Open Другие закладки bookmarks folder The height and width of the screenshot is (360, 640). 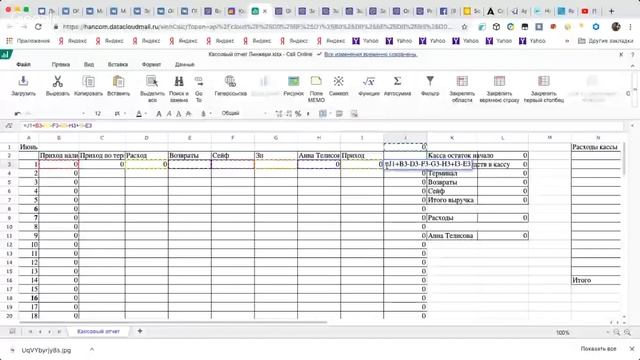[x=606, y=41]
